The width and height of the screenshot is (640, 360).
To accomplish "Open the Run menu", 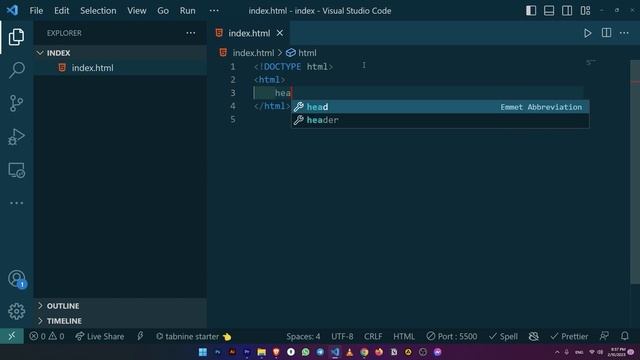I will (x=187, y=11).
